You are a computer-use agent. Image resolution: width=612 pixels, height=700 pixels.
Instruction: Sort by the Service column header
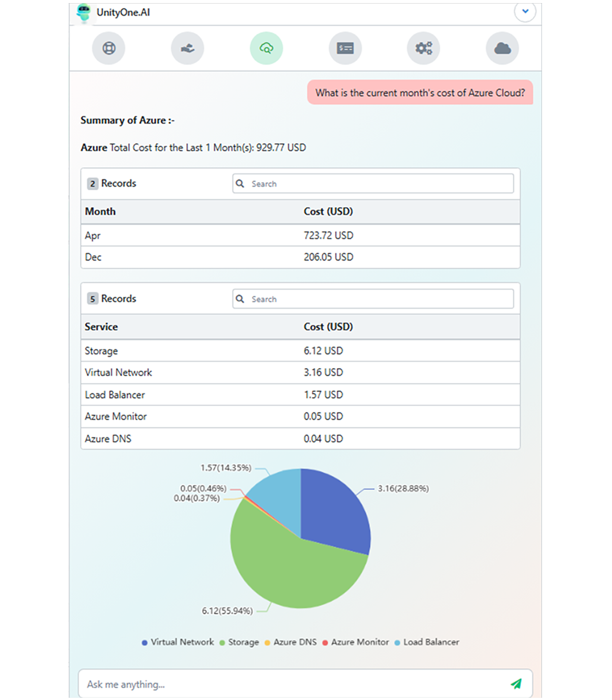tap(101, 327)
